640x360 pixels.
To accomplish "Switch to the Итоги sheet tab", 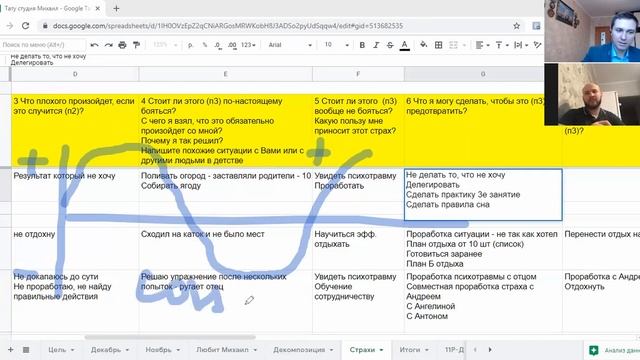I will click(409, 350).
